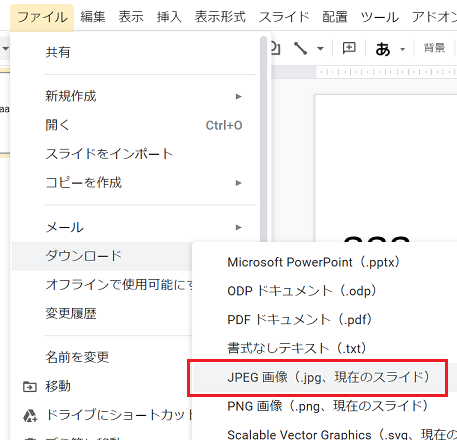The height and width of the screenshot is (440, 457).
Task: Expand the コピーを作成 submenu
Action: (135, 183)
